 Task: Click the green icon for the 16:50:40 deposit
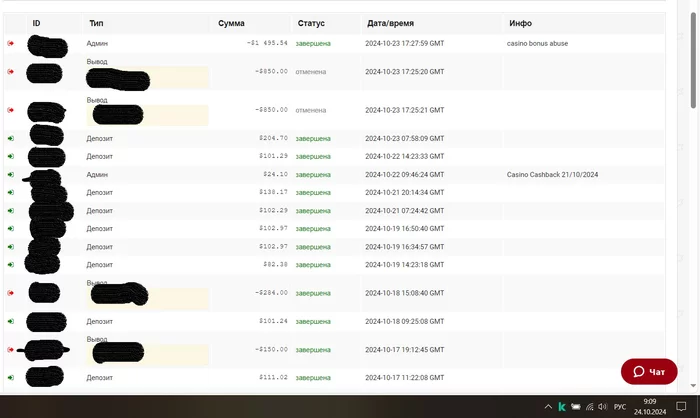click(11, 229)
